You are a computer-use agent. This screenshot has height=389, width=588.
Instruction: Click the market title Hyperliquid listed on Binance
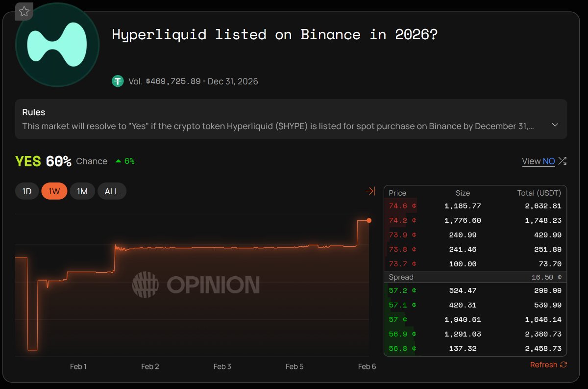tap(275, 35)
